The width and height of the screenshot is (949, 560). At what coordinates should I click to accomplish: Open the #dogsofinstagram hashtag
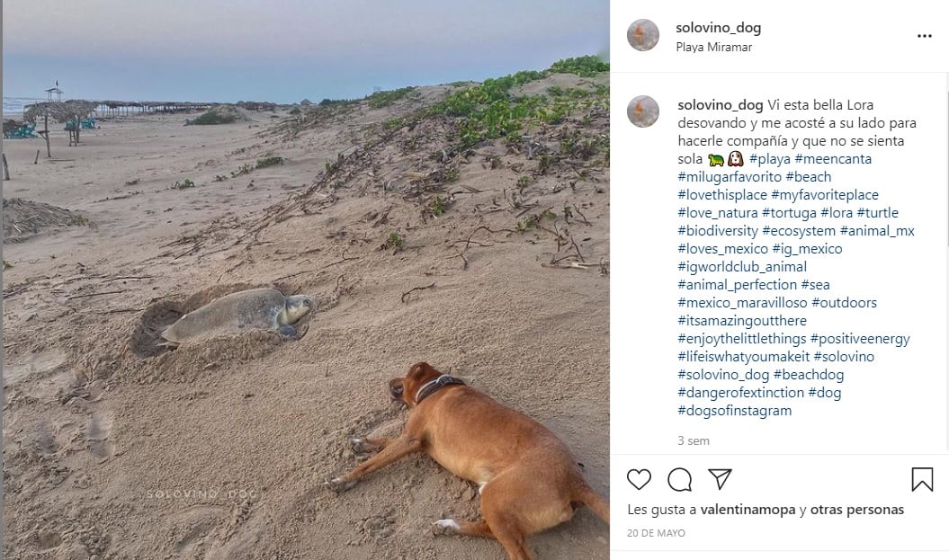coord(734,411)
